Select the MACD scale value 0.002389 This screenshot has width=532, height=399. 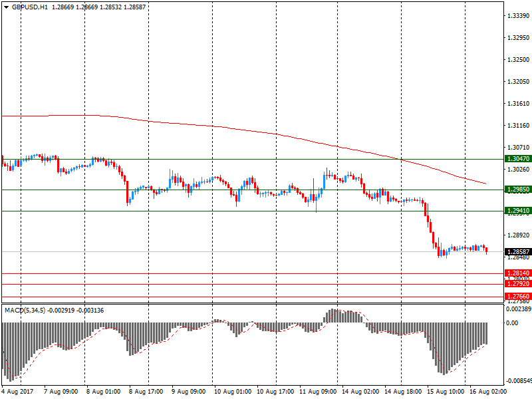[x=519, y=309]
